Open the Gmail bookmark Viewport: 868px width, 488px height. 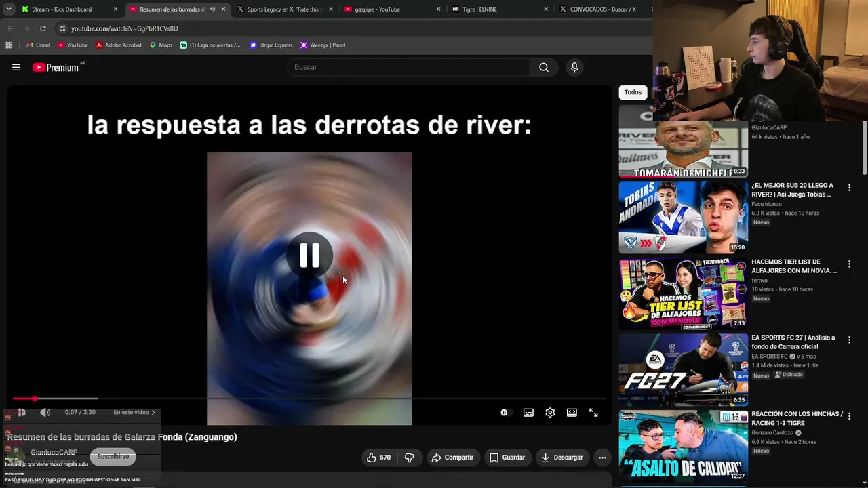coord(38,45)
